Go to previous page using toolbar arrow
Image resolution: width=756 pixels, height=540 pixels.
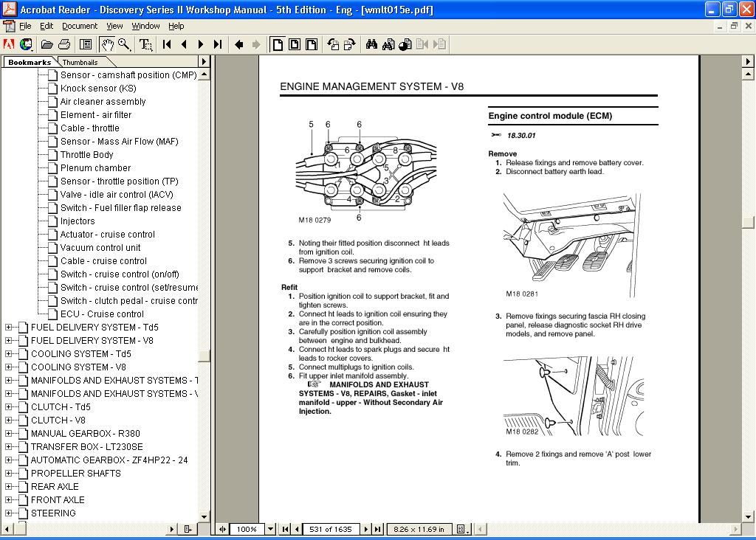coord(184,45)
